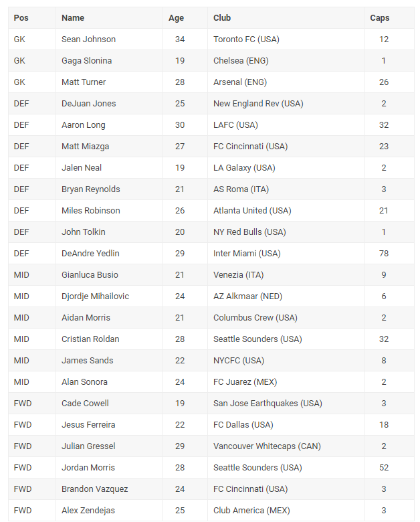Click the LAFC (USA) club cell
Screen dimensions: 420x522
(x=235, y=125)
